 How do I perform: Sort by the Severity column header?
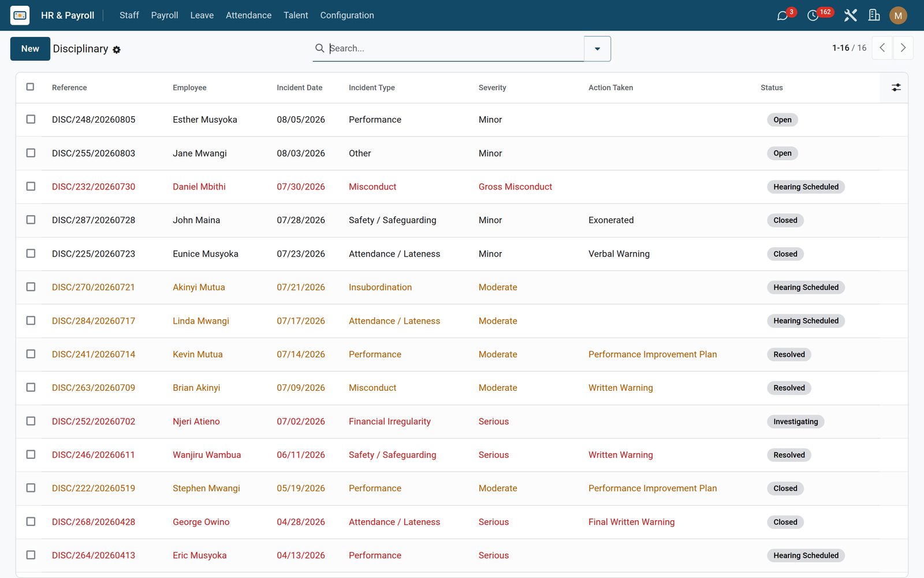(x=492, y=88)
